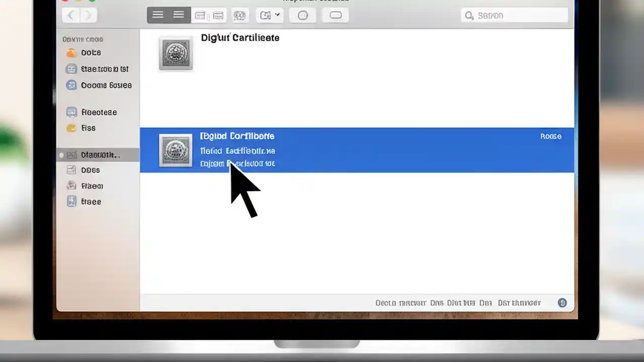The image size is (644, 362).
Task: Click the globe-style icon in the toolbar
Action: point(239,15)
